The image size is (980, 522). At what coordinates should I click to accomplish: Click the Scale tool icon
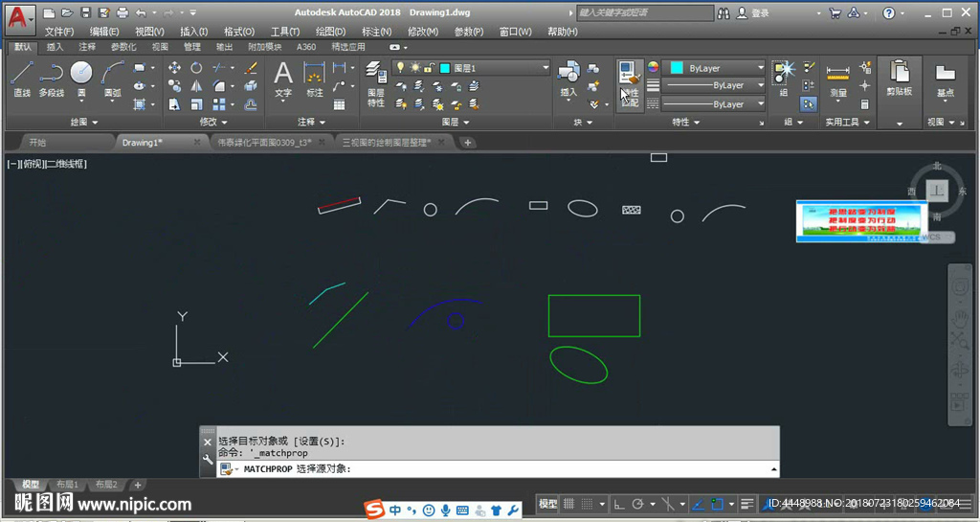tap(196, 104)
